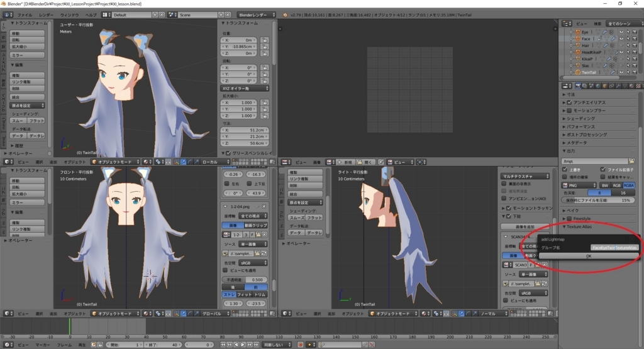Open the PNG file format dropdown

(x=579, y=185)
